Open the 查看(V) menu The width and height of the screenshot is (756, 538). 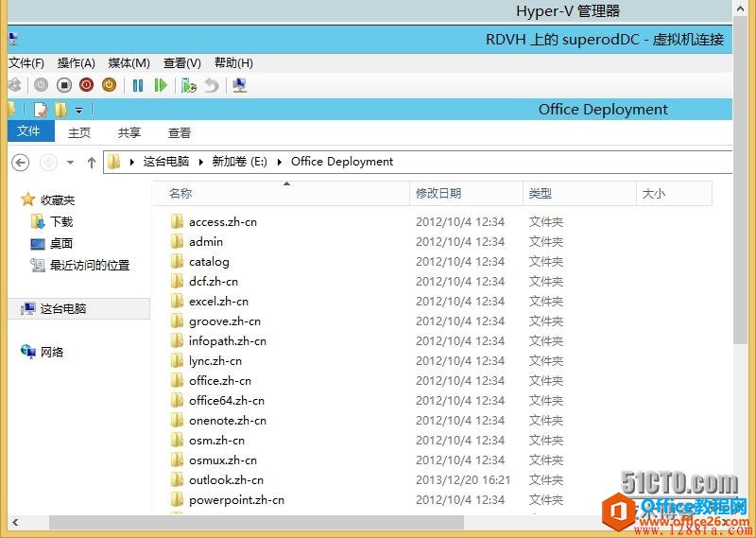click(x=181, y=63)
